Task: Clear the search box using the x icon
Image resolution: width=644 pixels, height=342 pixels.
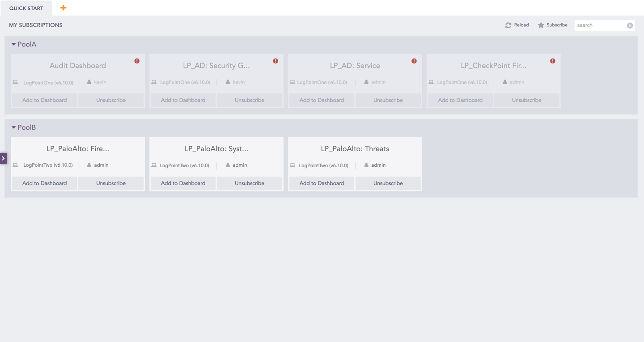Action: [630, 25]
